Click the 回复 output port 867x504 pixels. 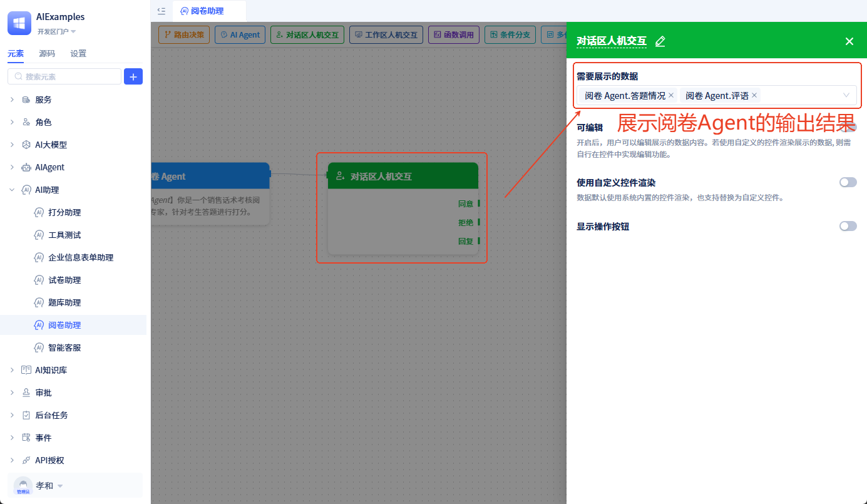pos(478,241)
